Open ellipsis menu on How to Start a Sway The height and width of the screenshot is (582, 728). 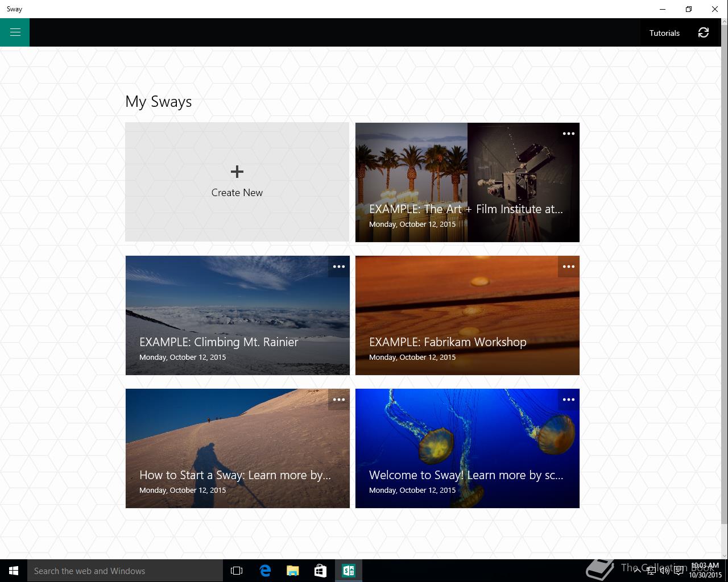click(339, 400)
